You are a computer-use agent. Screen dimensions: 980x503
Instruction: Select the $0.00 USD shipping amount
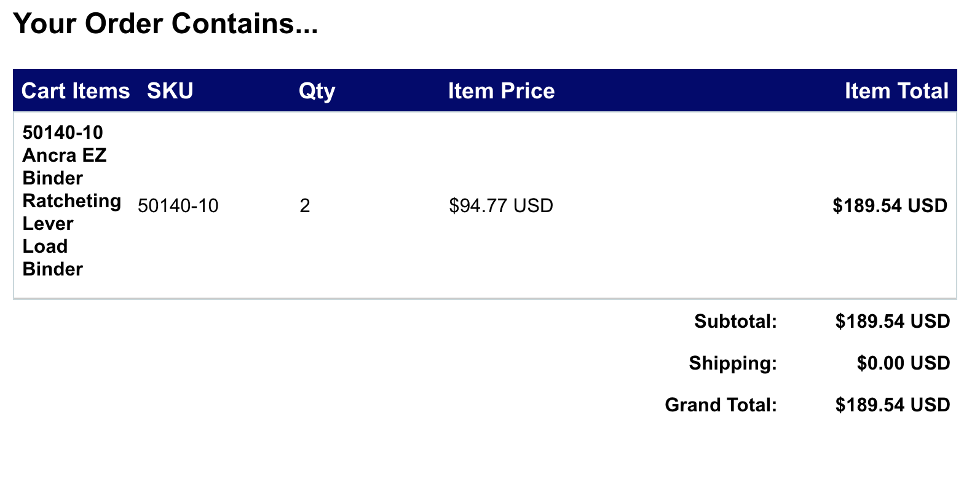[x=903, y=363]
